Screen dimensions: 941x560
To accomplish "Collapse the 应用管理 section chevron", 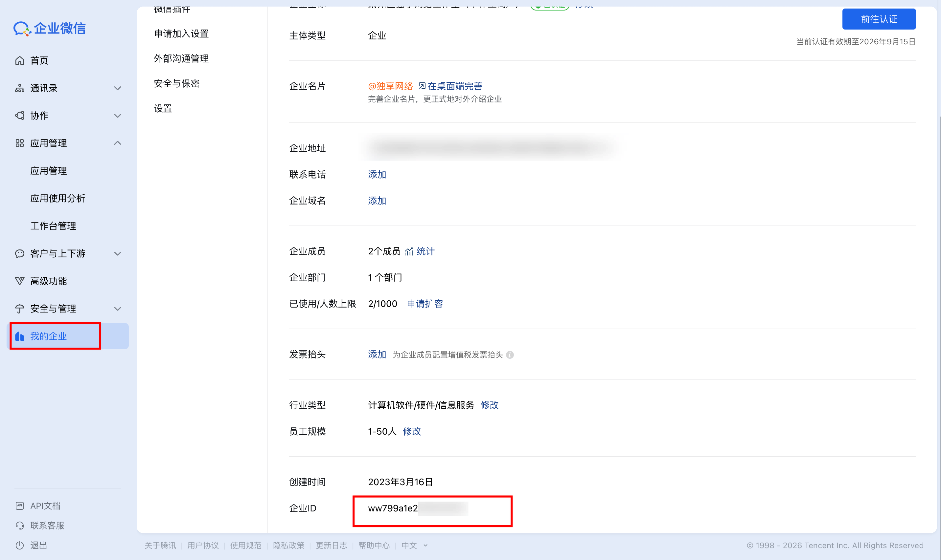I will tap(117, 143).
